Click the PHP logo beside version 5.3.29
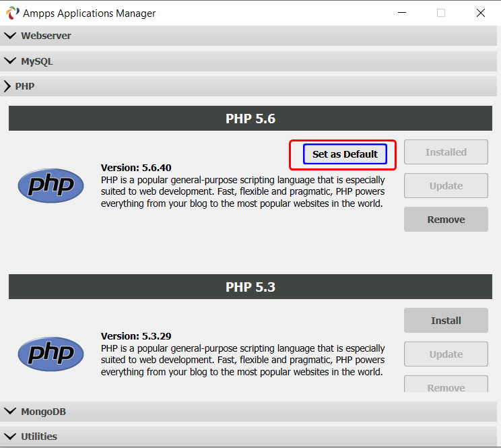Viewport: 501px width, 448px height. click(x=51, y=354)
